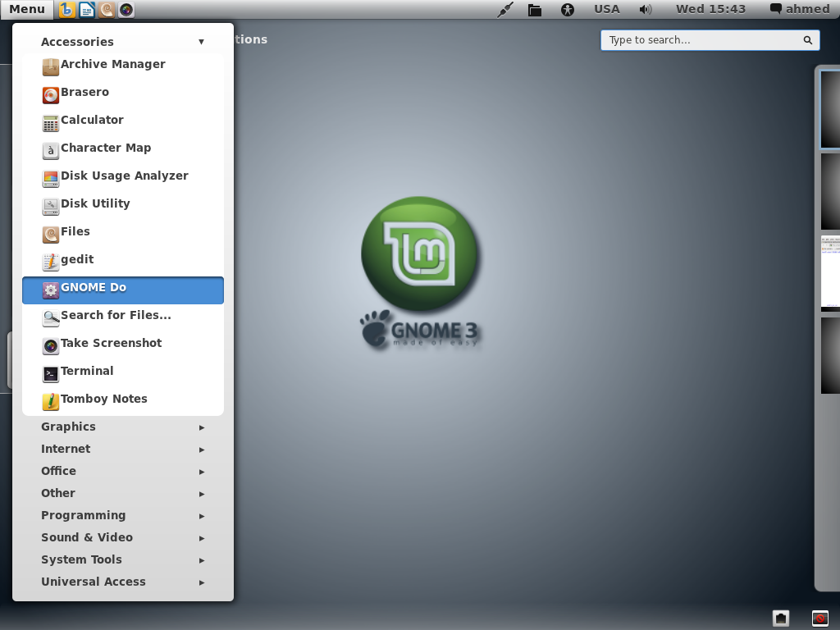Click the Calculator icon in Accessories
The width and height of the screenshot is (840, 630).
click(50, 123)
